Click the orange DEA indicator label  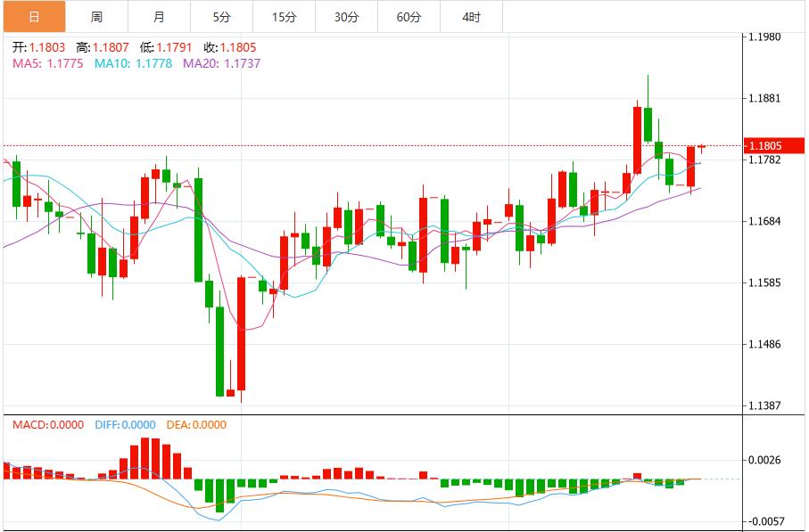[198, 427]
